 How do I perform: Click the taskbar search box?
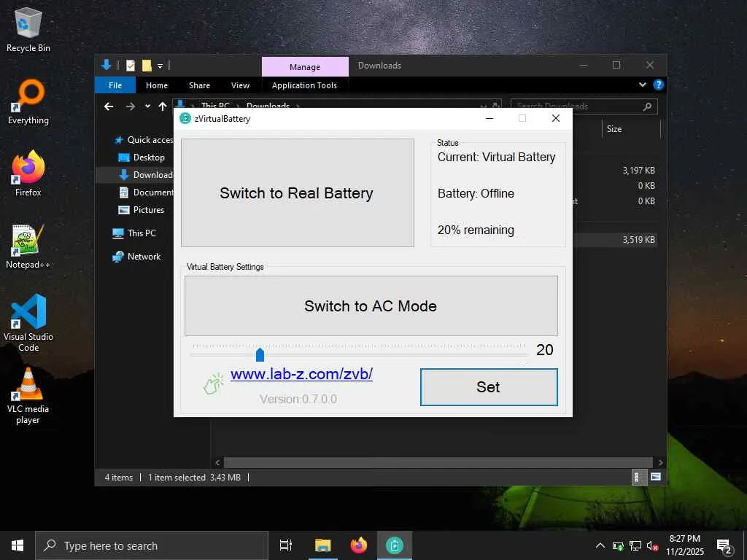pos(152,545)
